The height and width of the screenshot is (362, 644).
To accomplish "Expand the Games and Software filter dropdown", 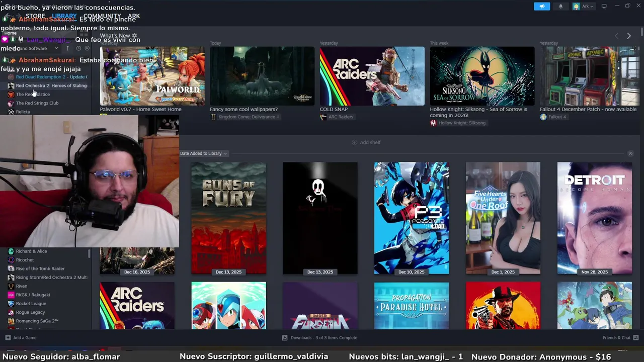I will click(x=31, y=48).
